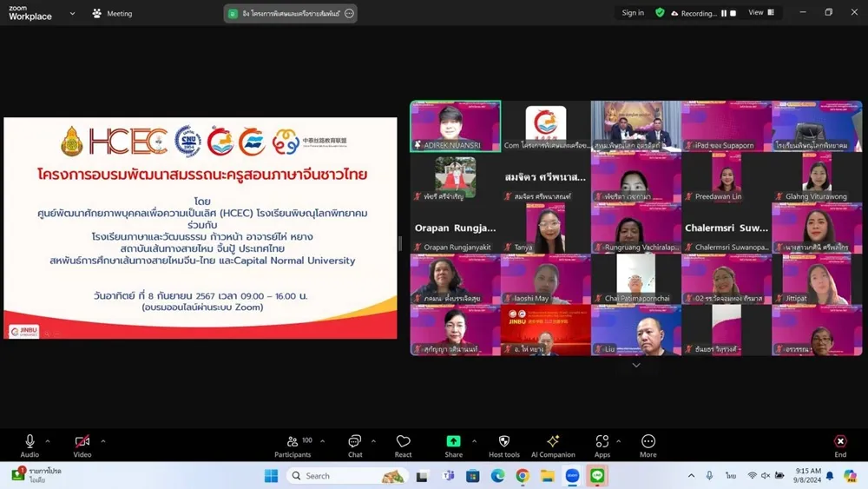Open the news widget at taskbar left

tap(36, 475)
